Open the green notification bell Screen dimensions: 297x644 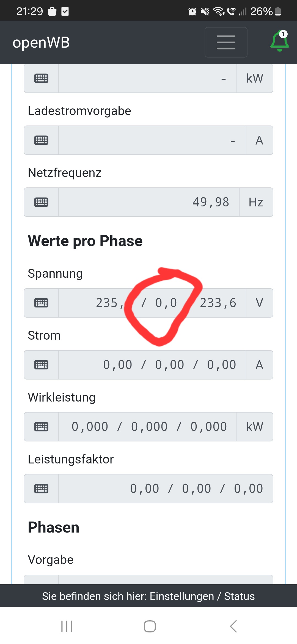(279, 42)
